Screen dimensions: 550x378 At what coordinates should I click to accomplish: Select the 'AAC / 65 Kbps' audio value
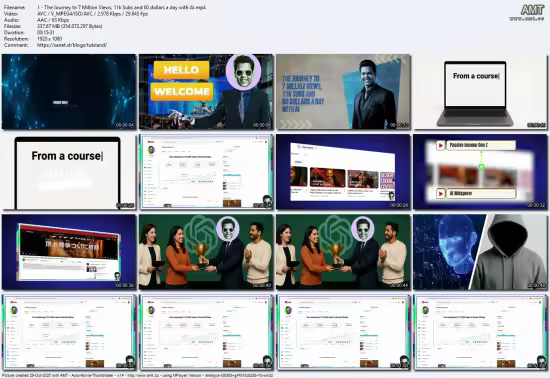pos(53,20)
